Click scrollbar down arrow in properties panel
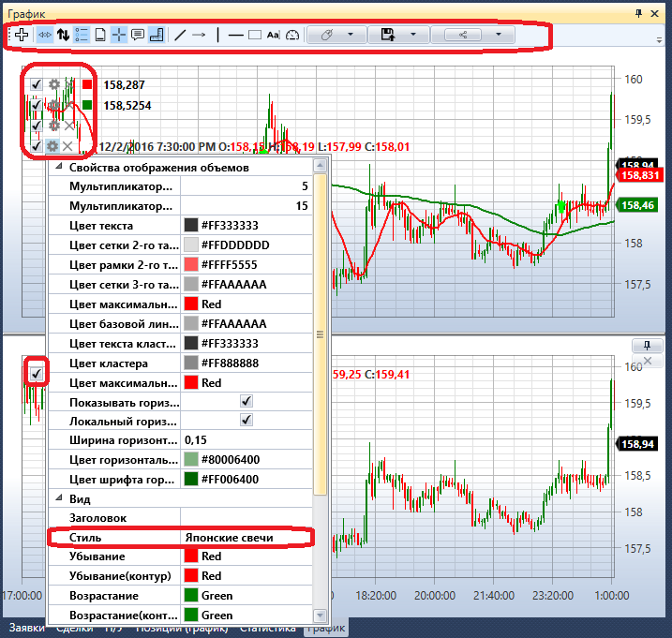This screenshot has width=672, height=638. click(321, 616)
